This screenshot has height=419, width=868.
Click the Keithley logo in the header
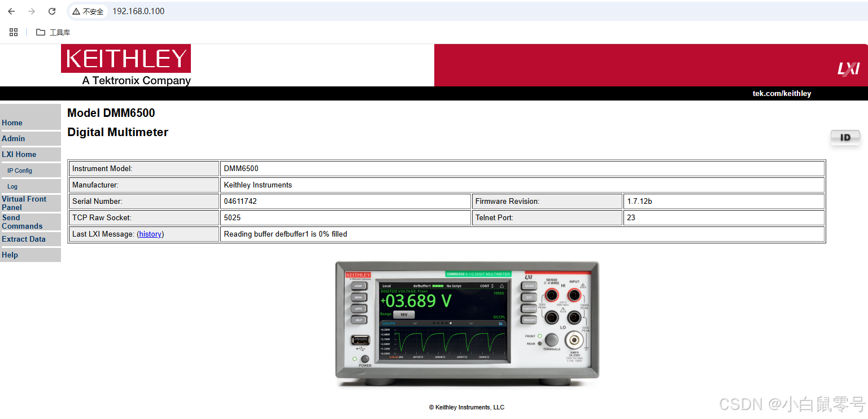tap(126, 64)
